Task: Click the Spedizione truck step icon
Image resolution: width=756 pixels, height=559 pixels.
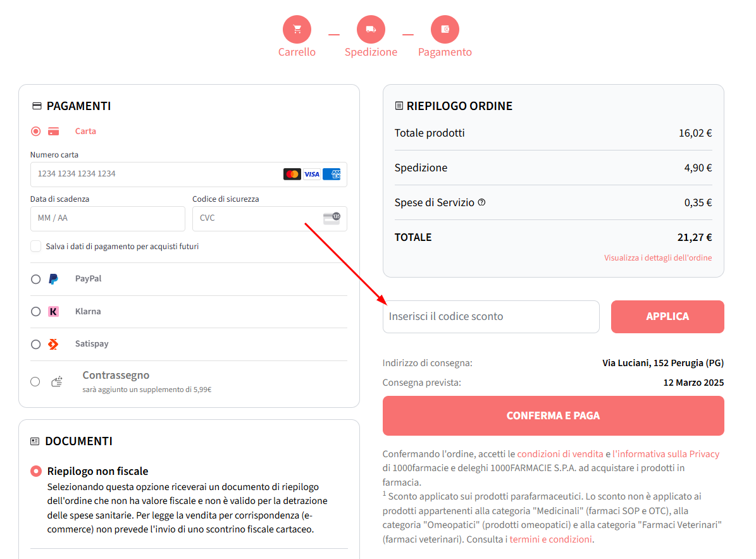Action: (x=371, y=29)
